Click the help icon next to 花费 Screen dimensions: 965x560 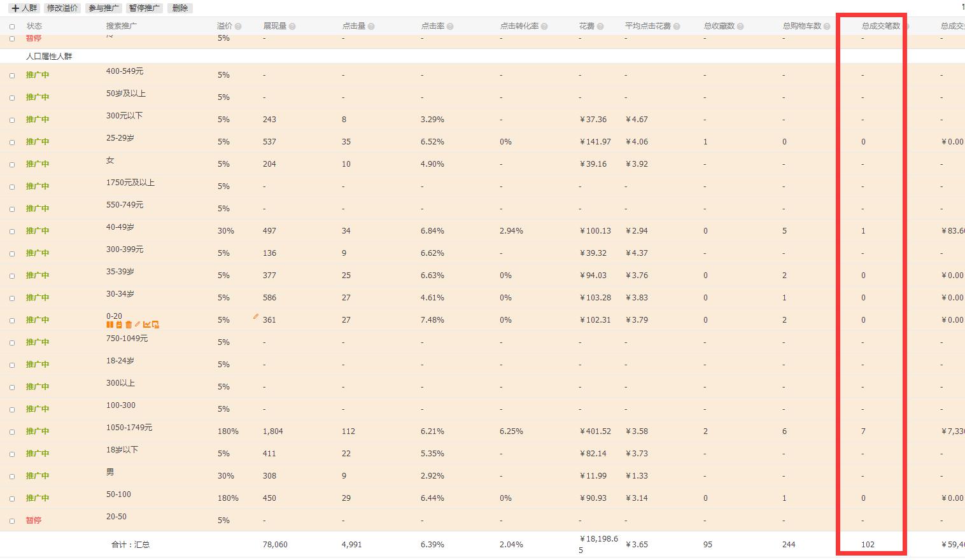(x=600, y=27)
